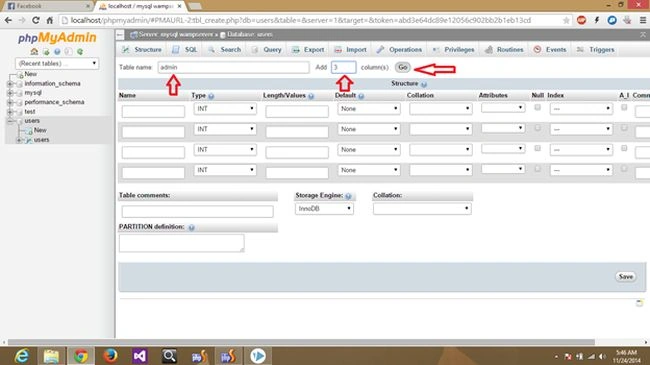
Task: Click the green log out icon in sidebar
Action: 46,51
